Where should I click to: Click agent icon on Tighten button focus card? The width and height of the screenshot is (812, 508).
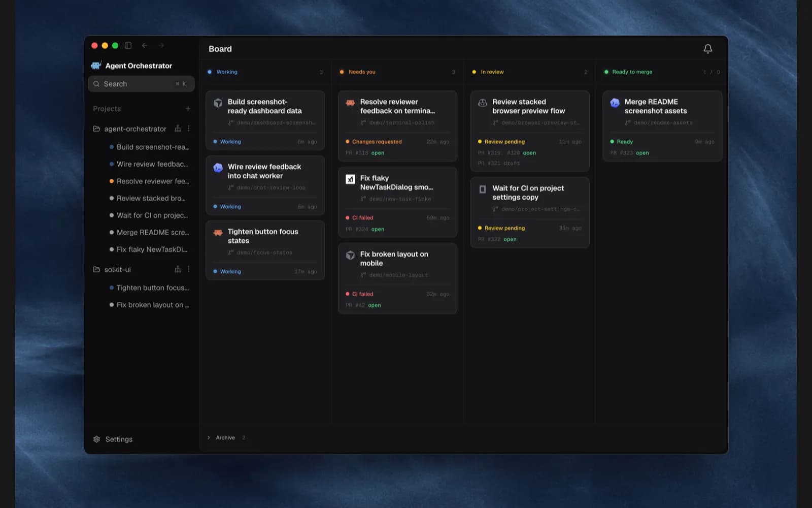click(x=218, y=233)
